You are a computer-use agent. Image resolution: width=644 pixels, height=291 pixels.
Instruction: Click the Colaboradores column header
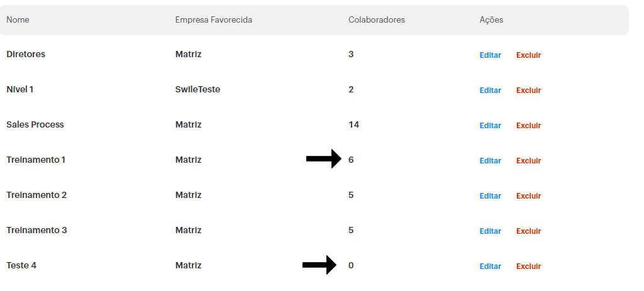point(377,19)
